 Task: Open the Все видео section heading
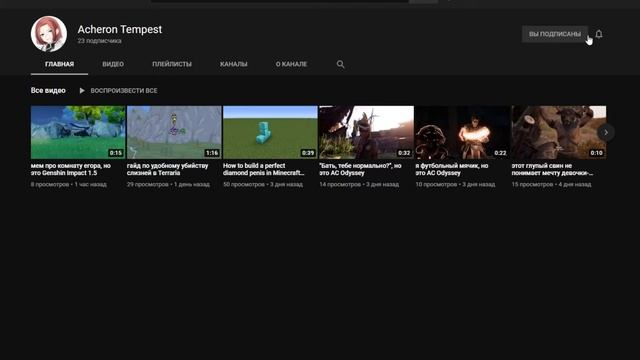click(48, 91)
